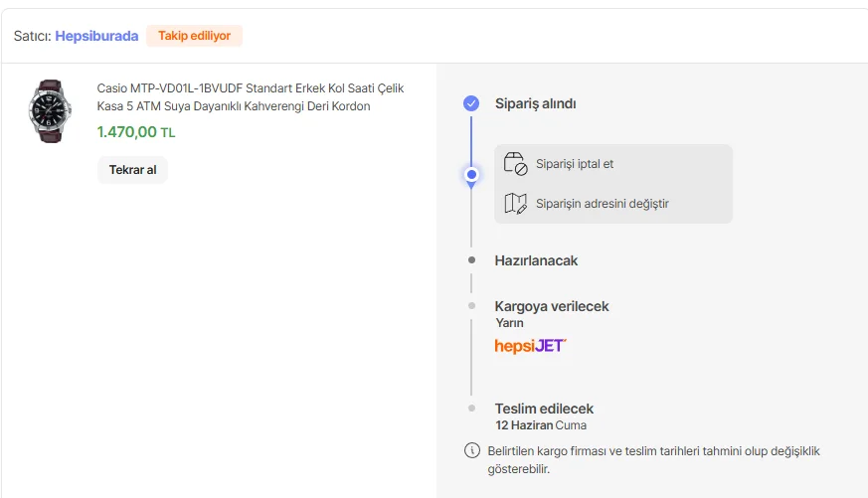Screen dimensions: 868x498
Task: Select the current step marker on timeline
Action: pyautogui.click(x=471, y=175)
